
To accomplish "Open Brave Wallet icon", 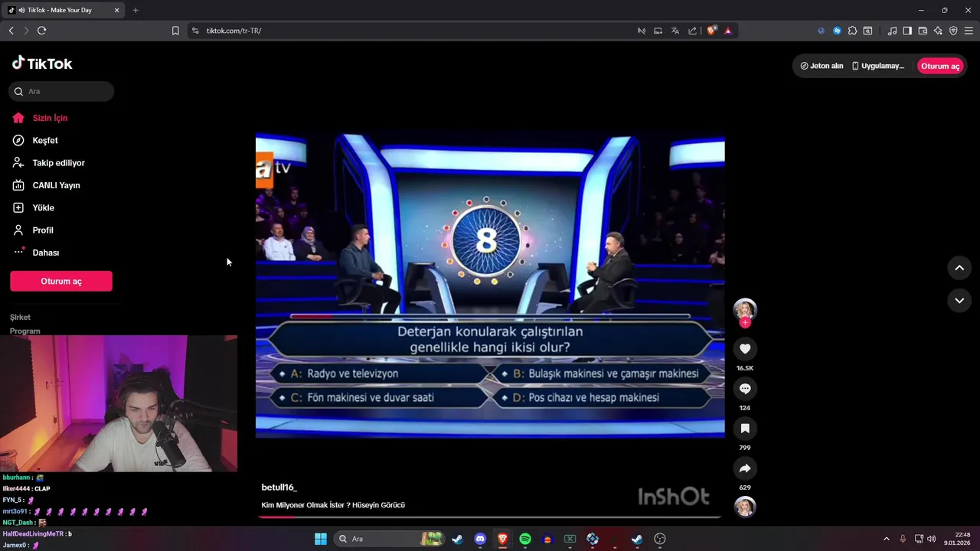I will click(923, 31).
